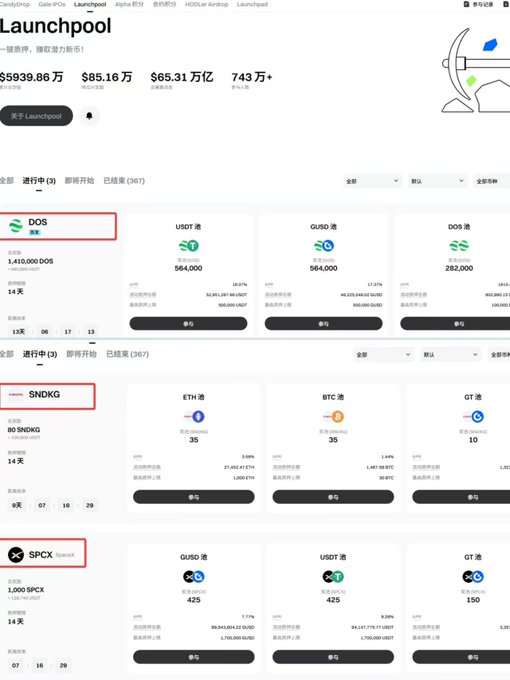Screen dimensions: 510x680
Task: Click the 282,000 reward in DOS 池
Action: 459,268
